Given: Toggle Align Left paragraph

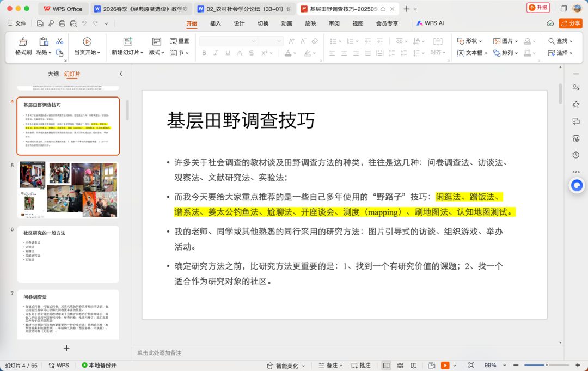Looking at the screenshot, I should click(332, 53).
